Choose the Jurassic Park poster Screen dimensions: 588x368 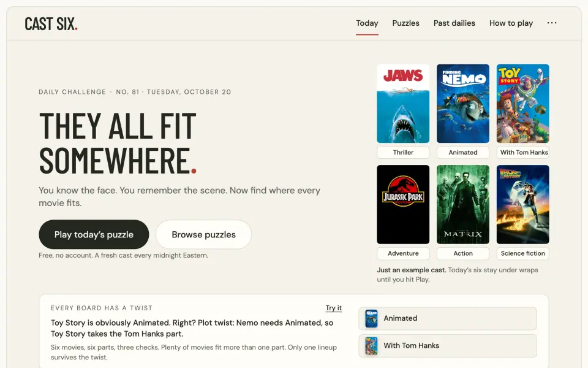pos(403,205)
